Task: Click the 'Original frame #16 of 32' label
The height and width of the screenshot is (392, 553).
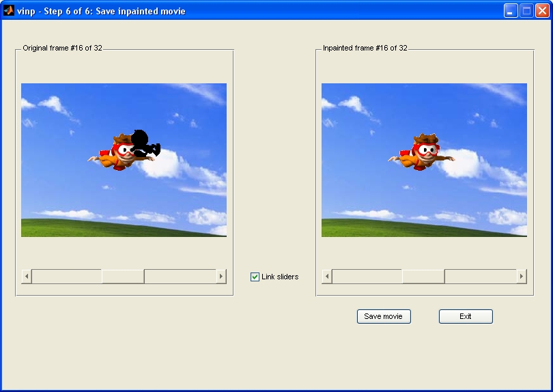Action: click(x=62, y=48)
